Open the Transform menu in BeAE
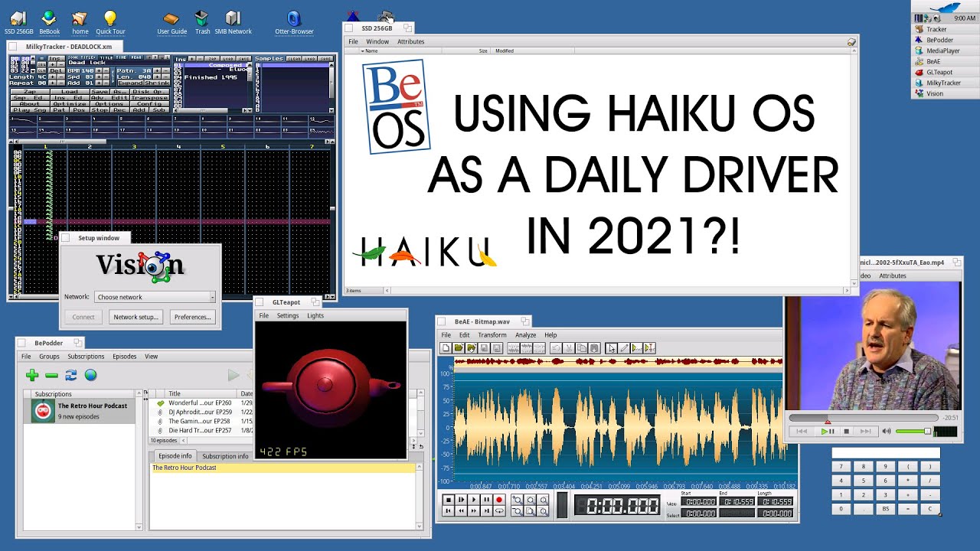The height and width of the screenshot is (551, 980). coord(492,335)
